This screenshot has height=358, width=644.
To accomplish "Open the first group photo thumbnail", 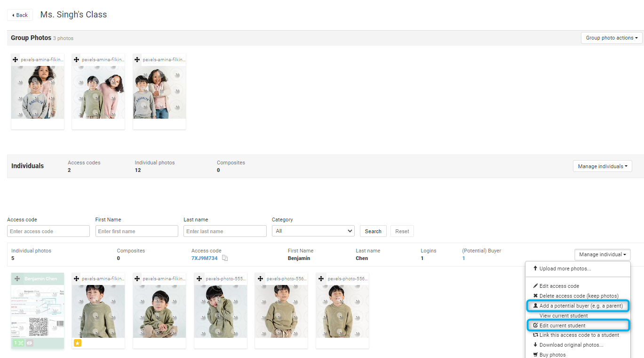I will coord(38,92).
